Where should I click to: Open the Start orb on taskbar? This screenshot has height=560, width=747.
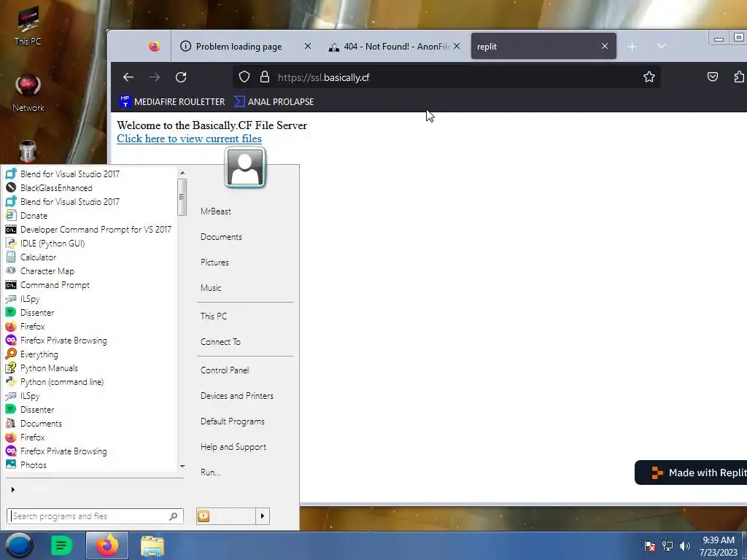(x=19, y=545)
